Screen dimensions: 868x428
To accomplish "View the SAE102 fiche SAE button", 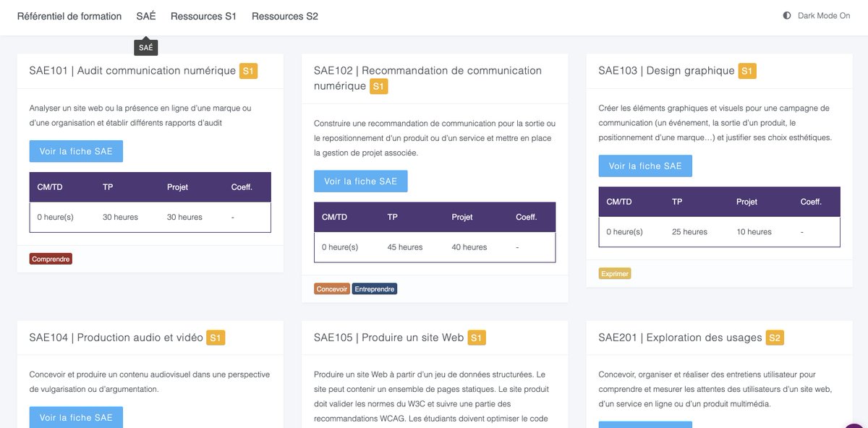I will tap(361, 181).
